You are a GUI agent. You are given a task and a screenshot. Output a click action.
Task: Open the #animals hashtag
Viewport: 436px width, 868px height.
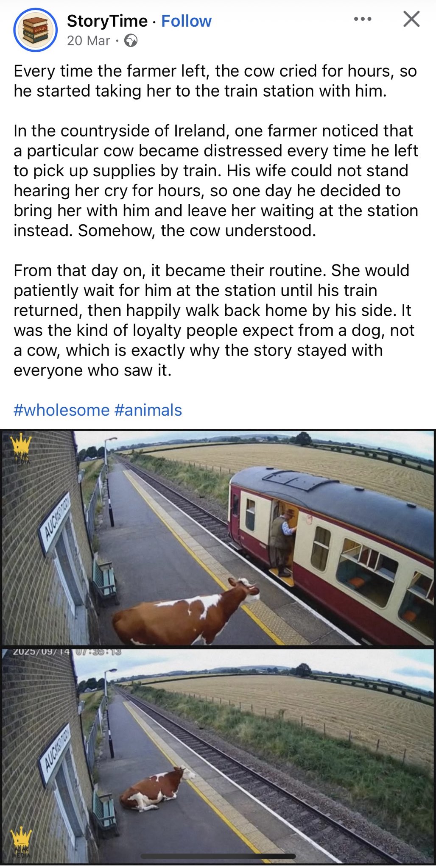click(x=148, y=410)
